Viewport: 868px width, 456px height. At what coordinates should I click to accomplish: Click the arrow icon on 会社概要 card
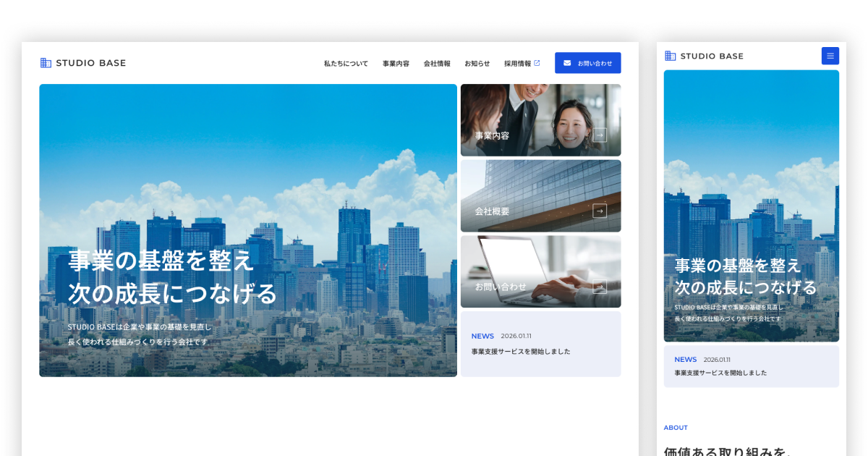[600, 210]
